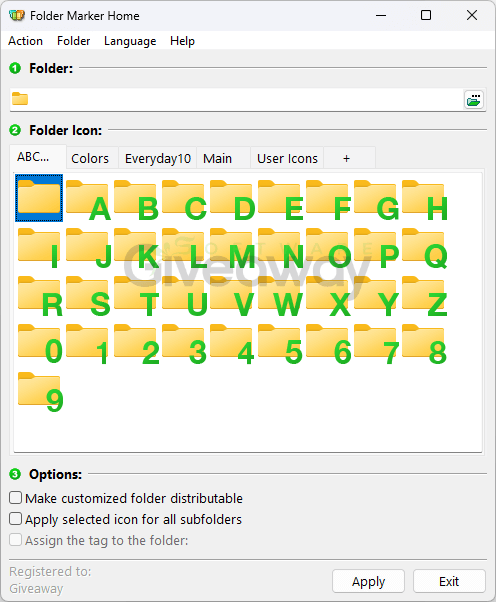Choose the letter P folder icon
Viewport: 496px width, 602px height.
tap(375, 246)
